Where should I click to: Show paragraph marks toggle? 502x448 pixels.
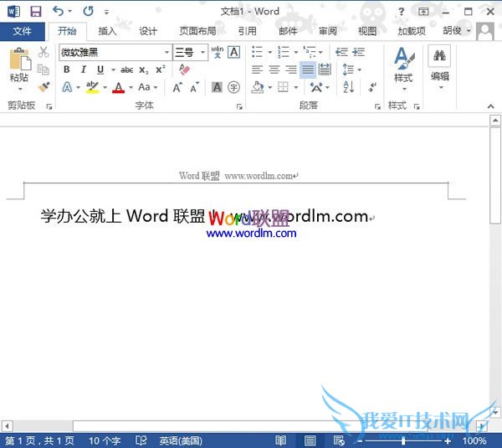click(x=372, y=87)
